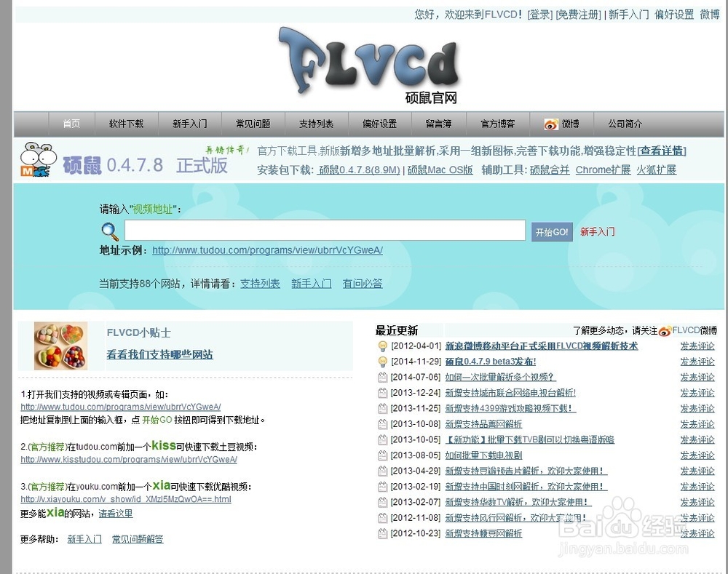Open the 公司简介 navigation tab
Viewport: 728px width, 574px height.
tap(625, 124)
